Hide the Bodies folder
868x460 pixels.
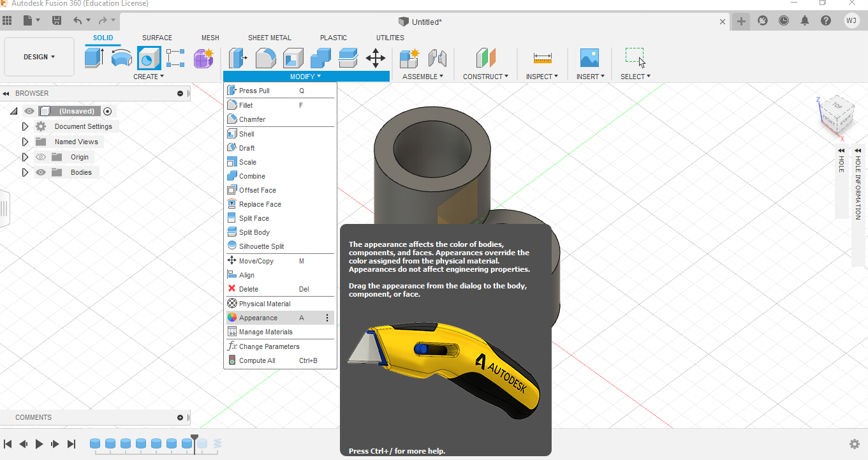[x=40, y=172]
